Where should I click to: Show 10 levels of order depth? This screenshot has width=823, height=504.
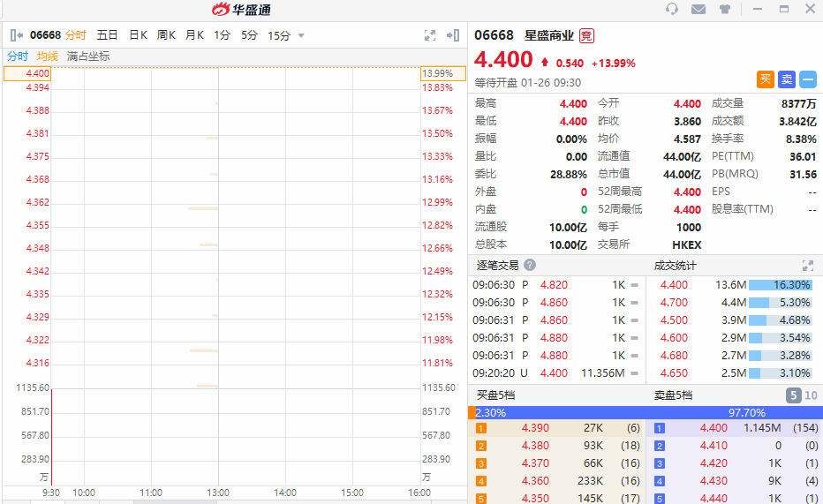pyautogui.click(x=811, y=395)
